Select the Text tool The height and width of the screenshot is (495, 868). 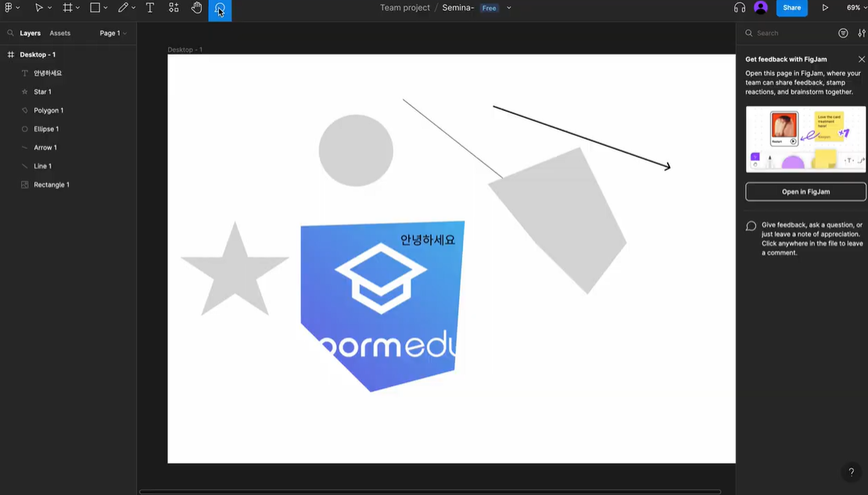point(150,8)
